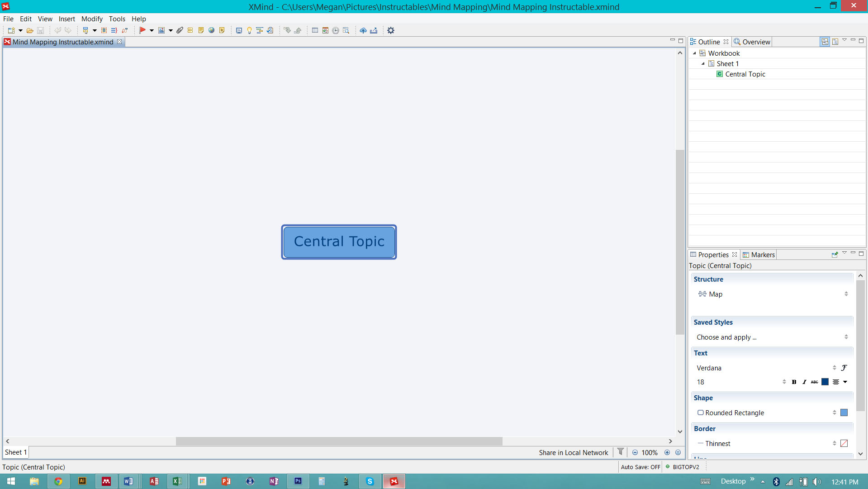This screenshot has height=489, width=868.
Task: Click the canvas vertical scrollbar
Action: pyautogui.click(x=680, y=242)
